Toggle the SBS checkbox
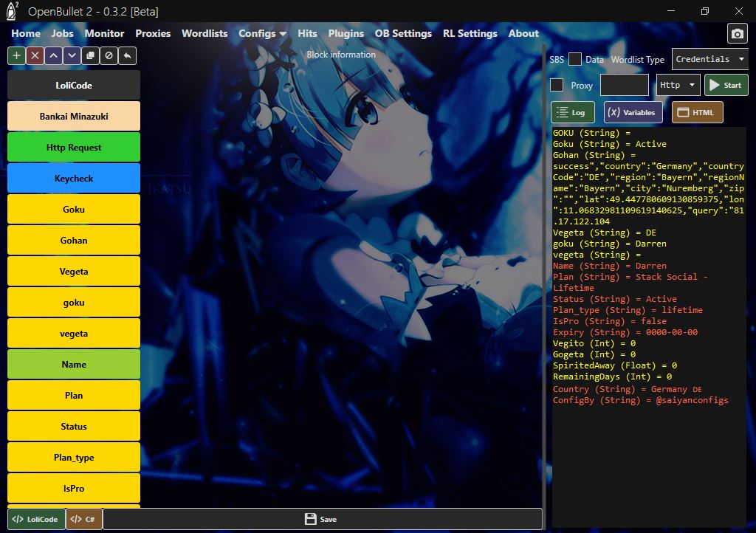The height and width of the screenshot is (533, 756). 574,60
